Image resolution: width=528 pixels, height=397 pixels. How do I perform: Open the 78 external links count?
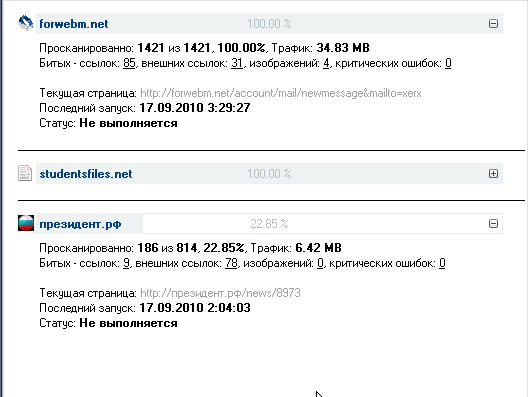[231, 263]
